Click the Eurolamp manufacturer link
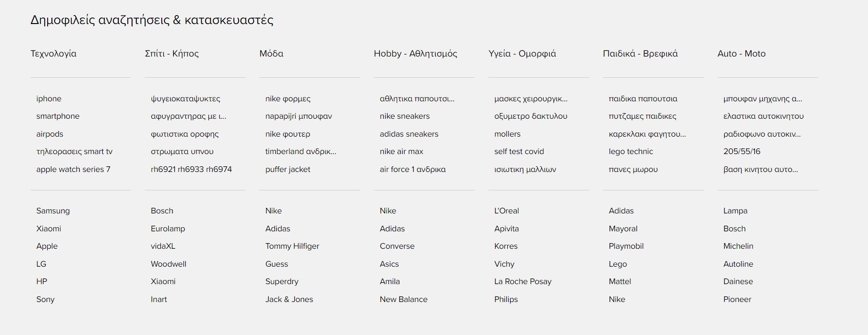Viewport: 868px width, 335px height. point(168,229)
